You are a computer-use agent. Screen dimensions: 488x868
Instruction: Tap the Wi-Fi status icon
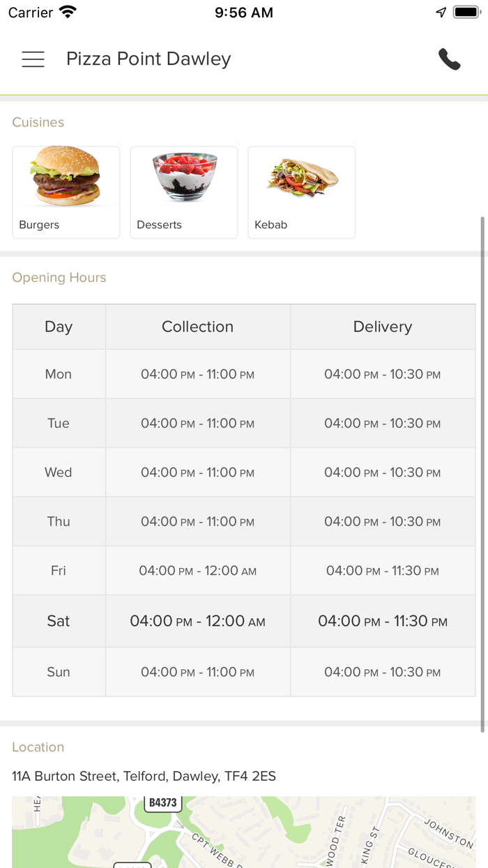pyautogui.click(x=68, y=13)
